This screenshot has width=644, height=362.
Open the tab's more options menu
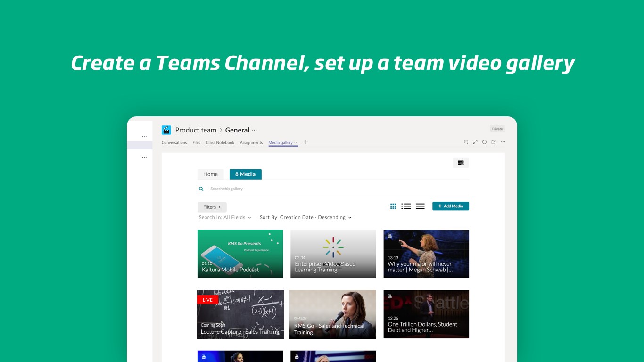pos(503,142)
